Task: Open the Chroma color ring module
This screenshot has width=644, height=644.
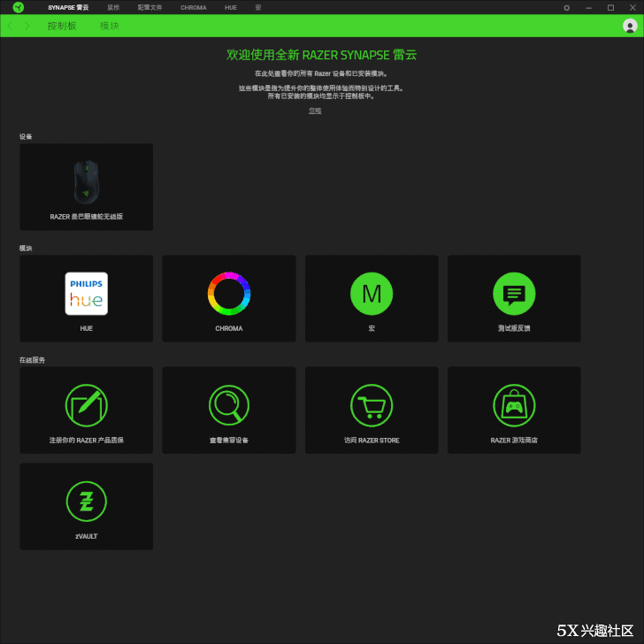Action: [x=229, y=294]
